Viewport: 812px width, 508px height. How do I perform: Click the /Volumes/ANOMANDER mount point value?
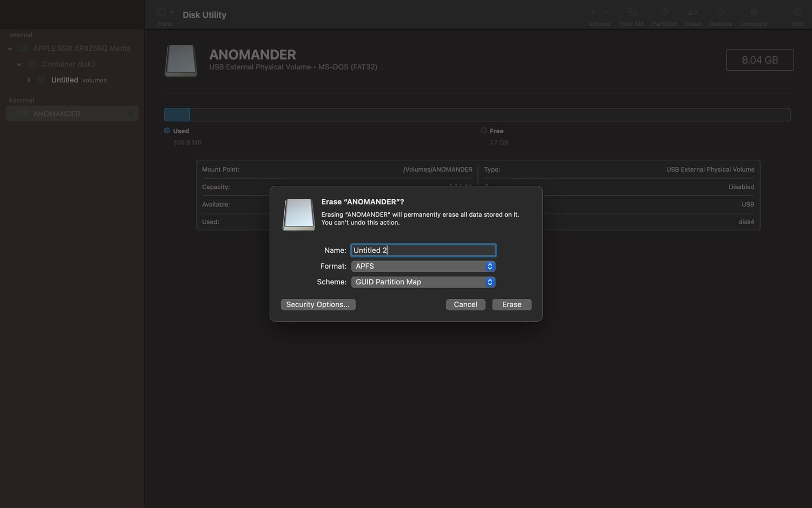pos(437,170)
